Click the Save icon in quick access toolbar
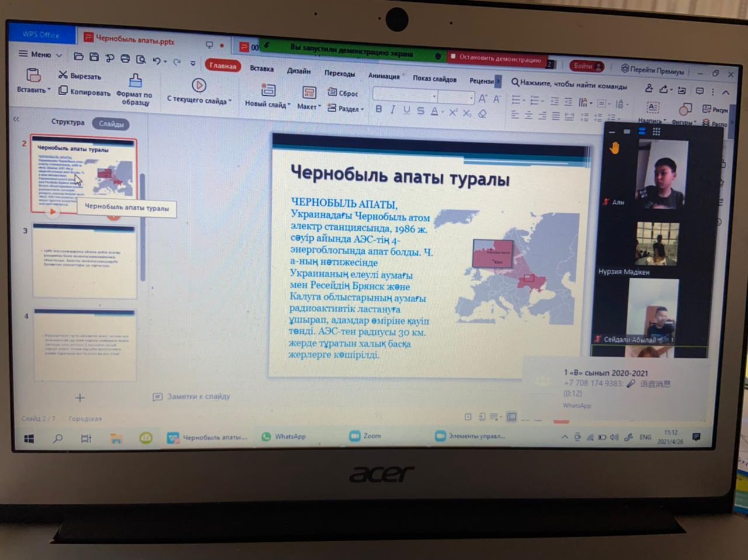Screen dimensions: 748x560 click(x=93, y=57)
